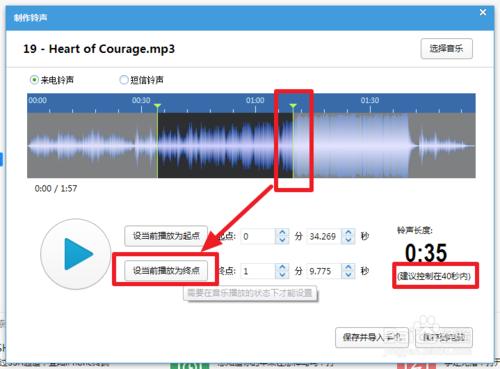Viewport: 500px width, 369px height.
Task: Click the end minutes field showing 1
Action: click(258, 271)
